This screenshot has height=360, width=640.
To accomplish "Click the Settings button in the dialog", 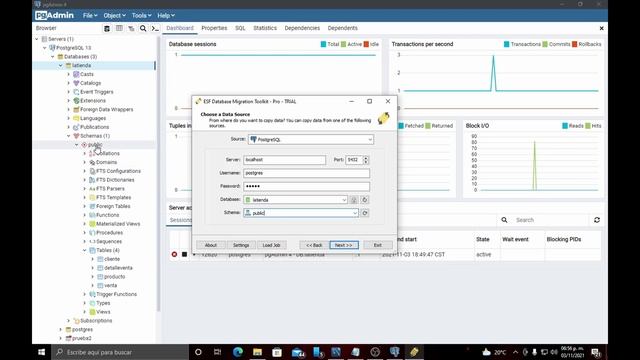I will [x=241, y=245].
